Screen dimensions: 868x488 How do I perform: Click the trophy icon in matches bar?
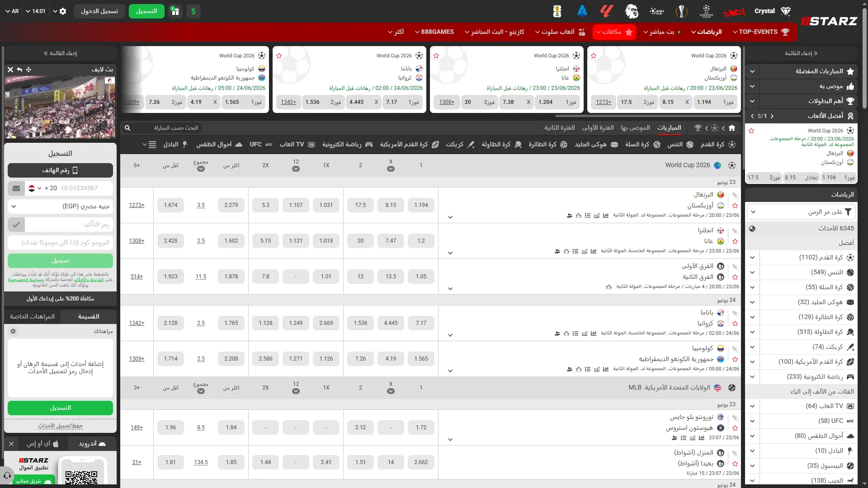pyautogui.click(x=698, y=128)
